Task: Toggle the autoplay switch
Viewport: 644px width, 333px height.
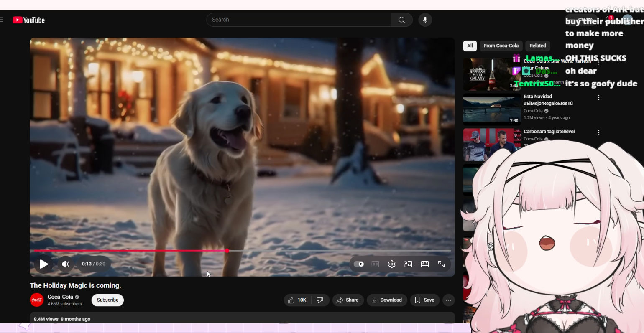Action: click(x=359, y=264)
